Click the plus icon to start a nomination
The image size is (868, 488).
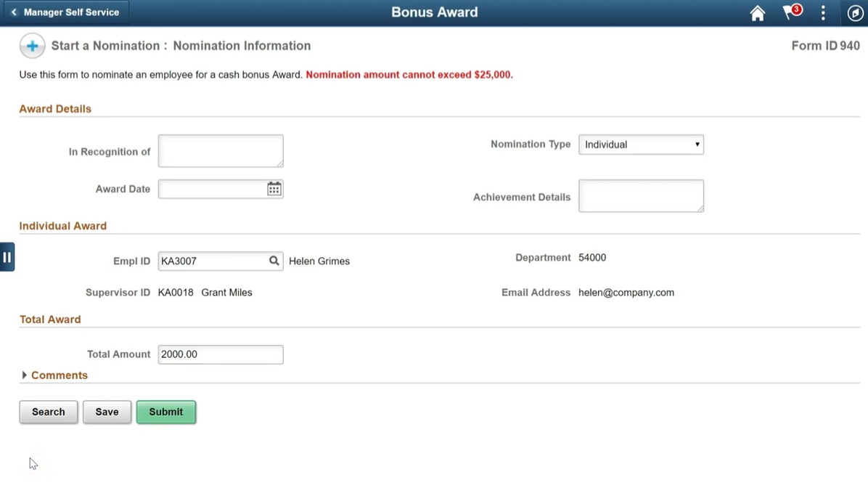(x=32, y=45)
